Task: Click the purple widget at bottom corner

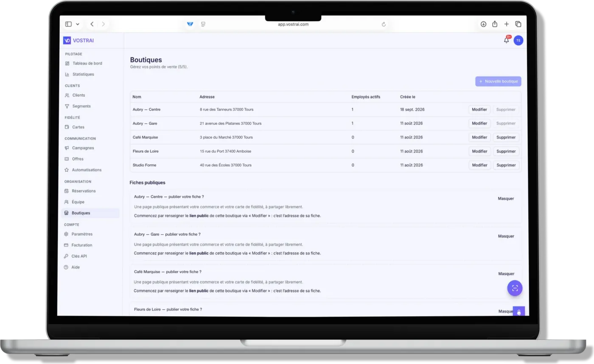Action: (x=518, y=311)
